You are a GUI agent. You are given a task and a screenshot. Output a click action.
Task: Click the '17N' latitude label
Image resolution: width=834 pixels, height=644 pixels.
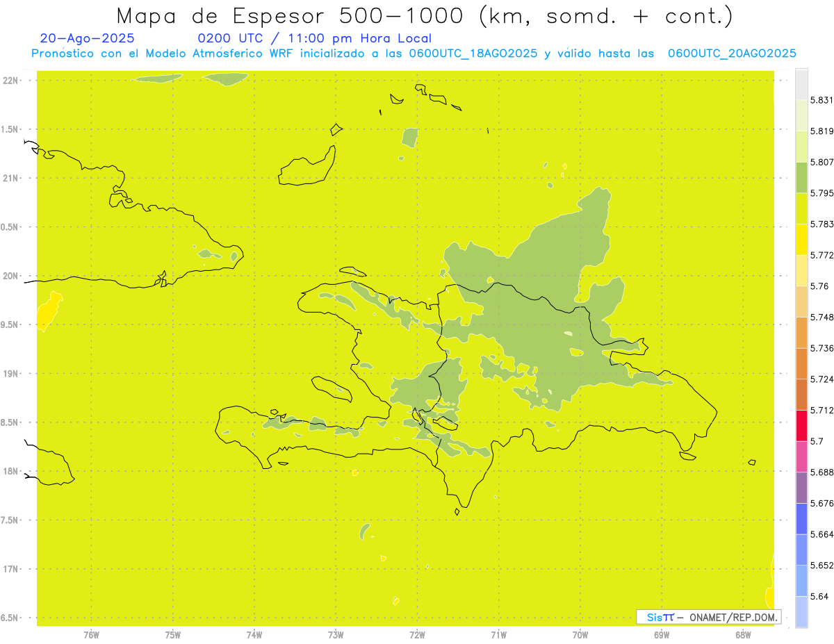(x=10, y=570)
